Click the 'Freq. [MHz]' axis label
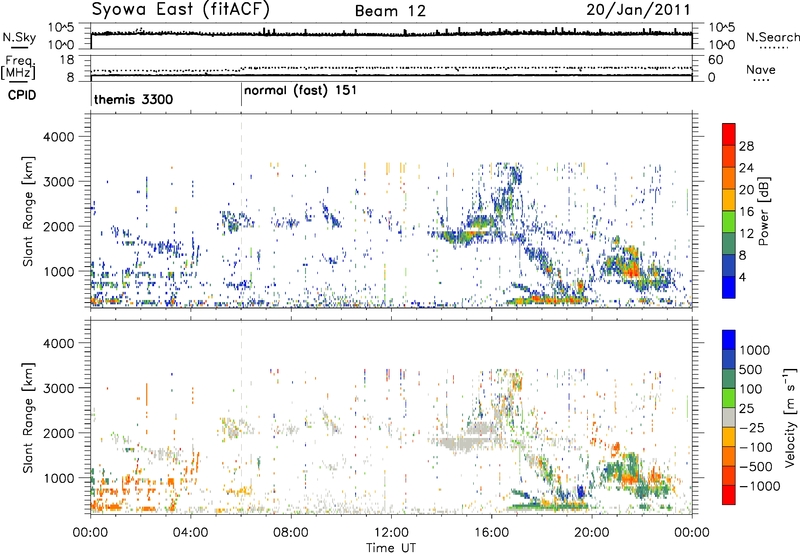800x554 pixels. tap(18, 67)
